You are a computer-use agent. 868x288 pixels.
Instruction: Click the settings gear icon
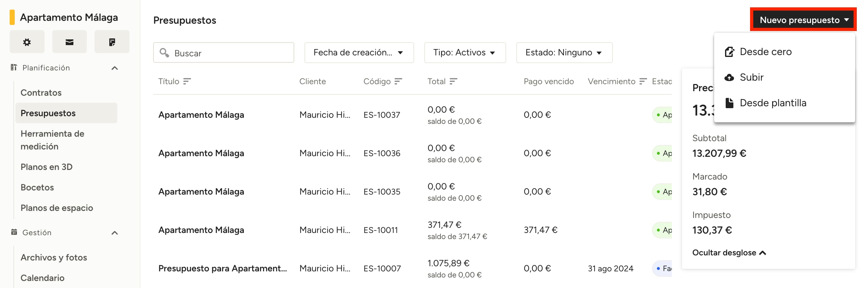pos(27,42)
